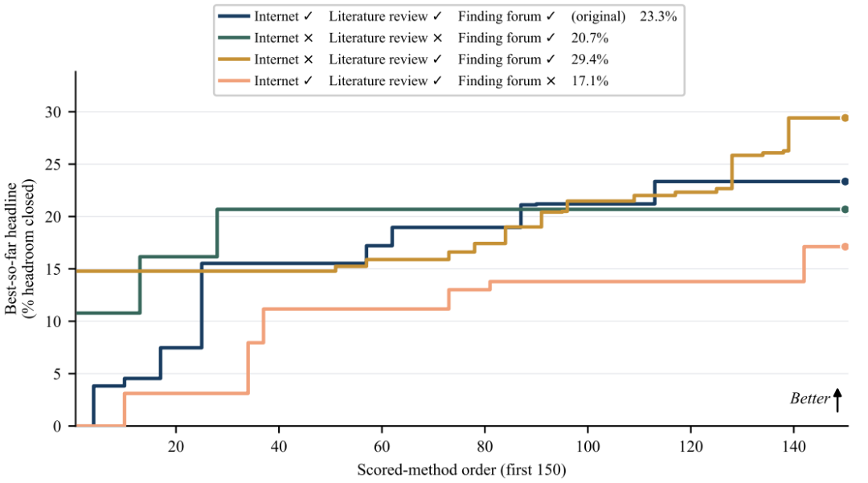Click the 29.4% value in legend
Image resolution: width=868 pixels, height=483 pixels.
590,59
